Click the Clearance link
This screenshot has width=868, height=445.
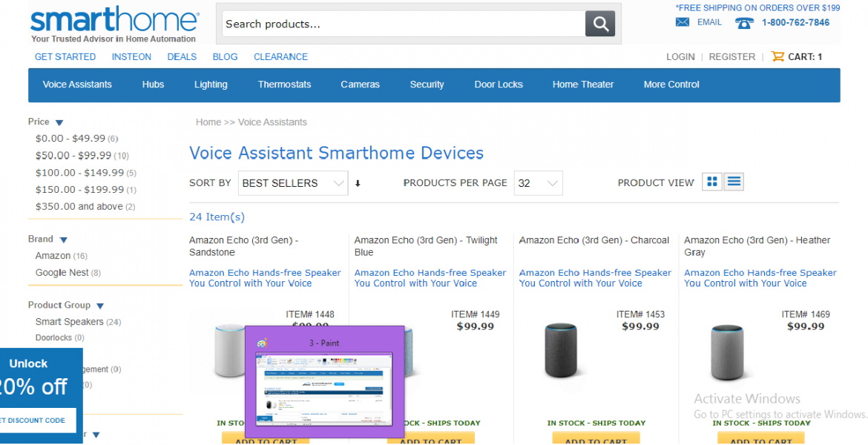tap(280, 56)
